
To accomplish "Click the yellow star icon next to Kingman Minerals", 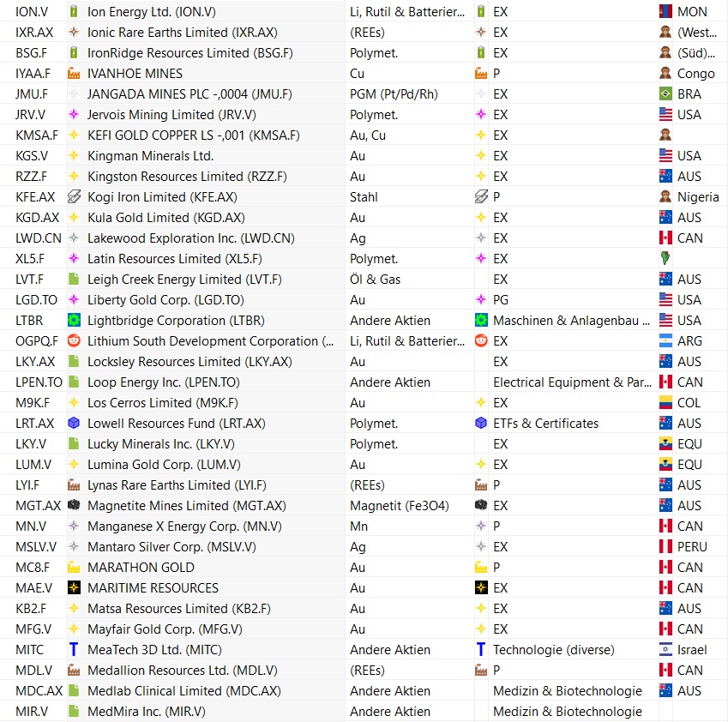I will [x=74, y=155].
